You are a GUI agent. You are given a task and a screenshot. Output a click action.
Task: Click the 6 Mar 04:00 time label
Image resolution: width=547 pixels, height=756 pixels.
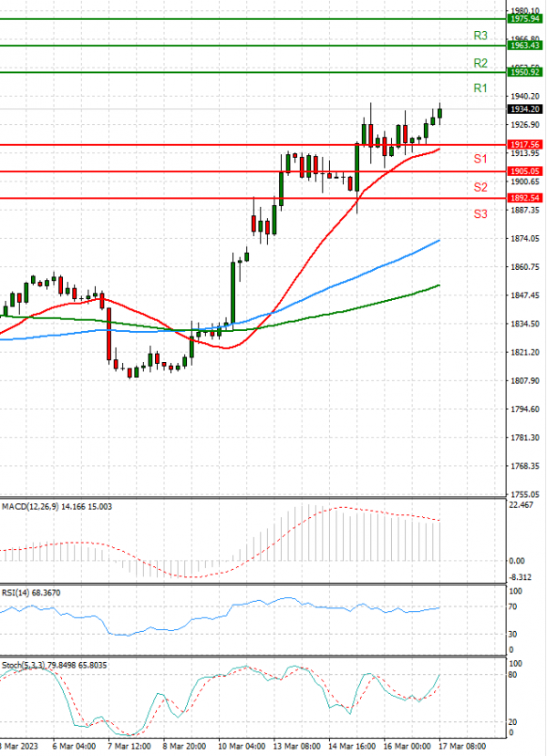74,746
